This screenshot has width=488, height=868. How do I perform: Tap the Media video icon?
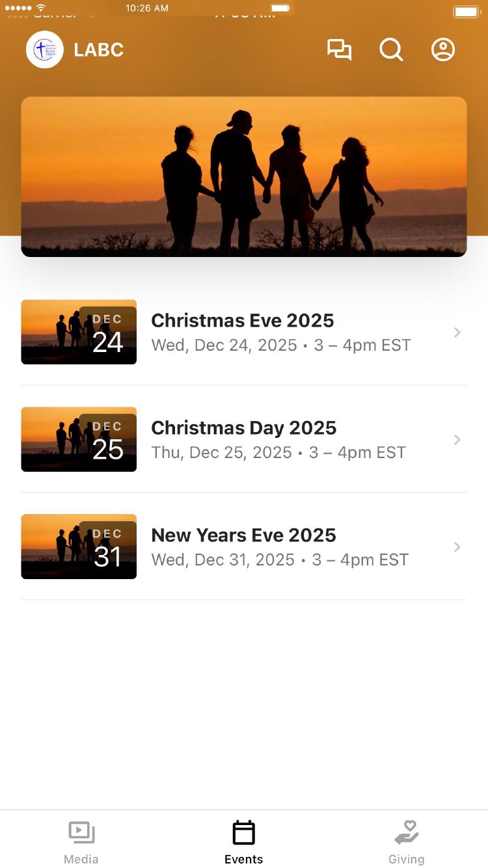tap(81, 833)
